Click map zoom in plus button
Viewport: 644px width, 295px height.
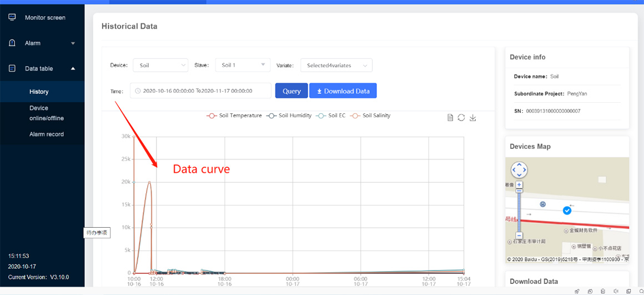(x=519, y=184)
